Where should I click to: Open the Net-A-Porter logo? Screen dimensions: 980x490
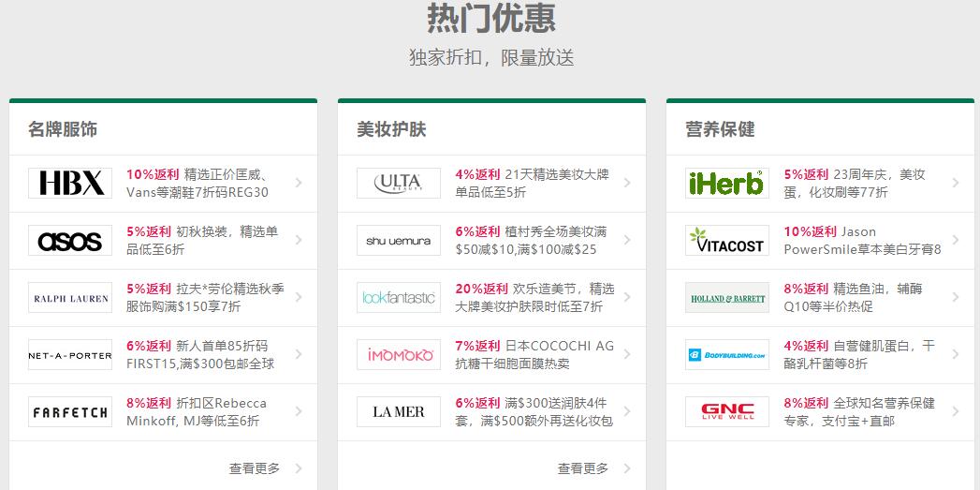click(70, 355)
